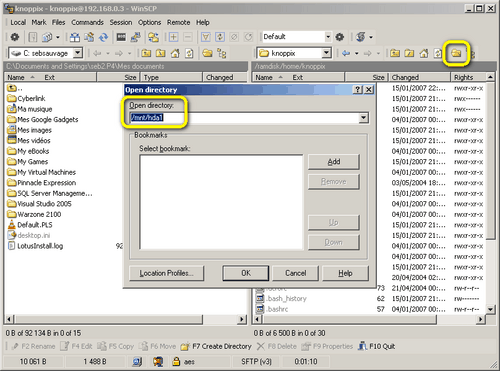
Task: Expand the dropdown arrow after Synchronize toolbar icon
Action: (x=57, y=37)
